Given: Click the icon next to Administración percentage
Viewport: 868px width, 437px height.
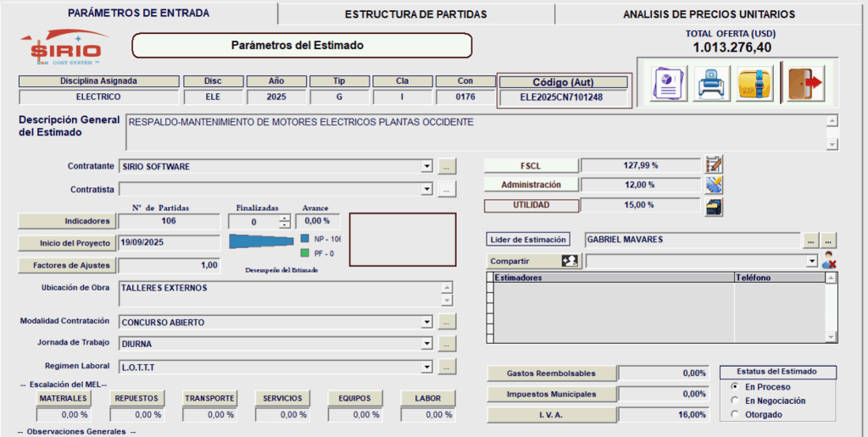Looking at the screenshot, I should [714, 185].
